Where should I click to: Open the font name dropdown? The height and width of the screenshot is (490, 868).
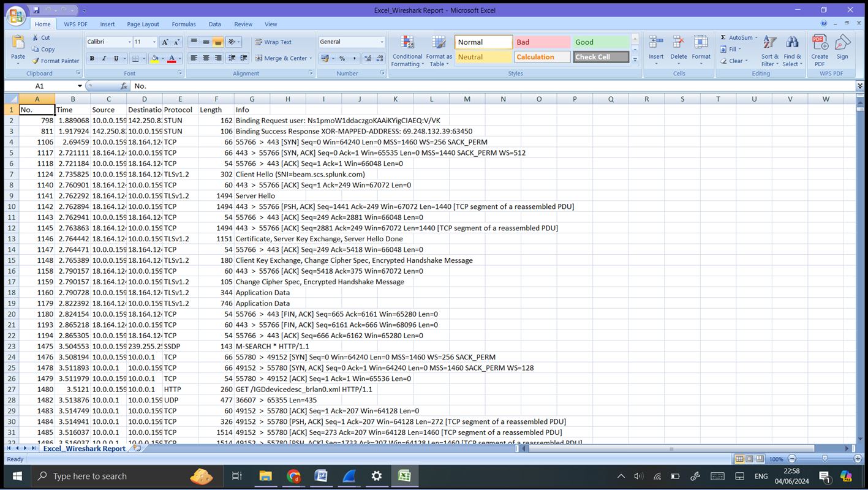129,42
